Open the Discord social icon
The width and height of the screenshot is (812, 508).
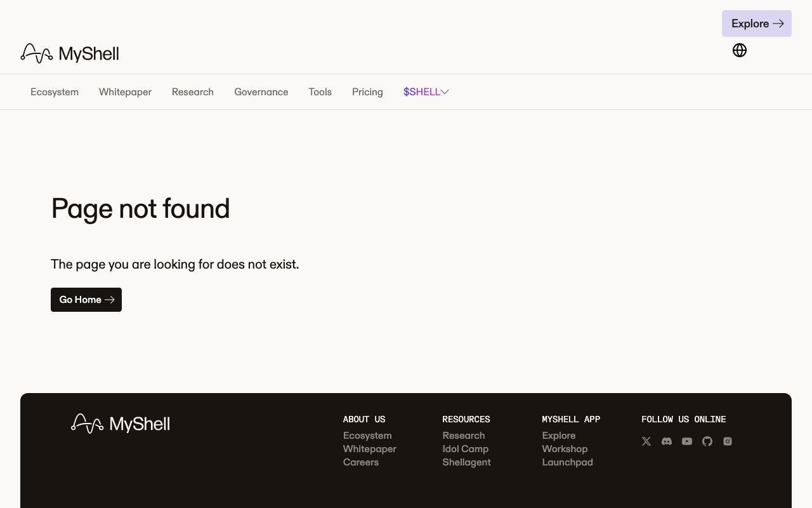[667, 441]
